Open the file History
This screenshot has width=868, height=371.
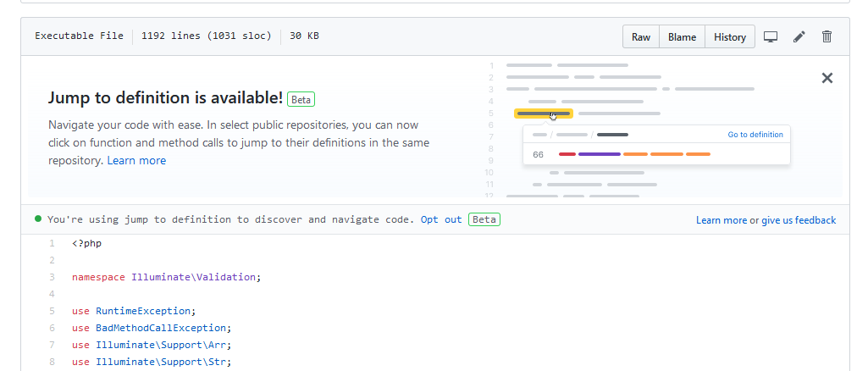pyautogui.click(x=730, y=36)
